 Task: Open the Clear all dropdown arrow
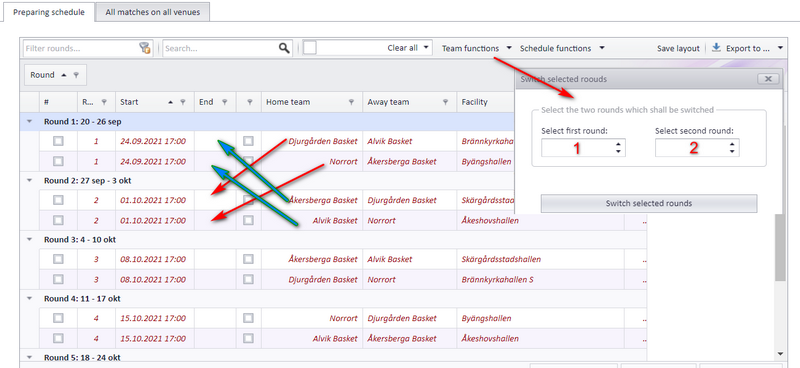click(x=426, y=48)
